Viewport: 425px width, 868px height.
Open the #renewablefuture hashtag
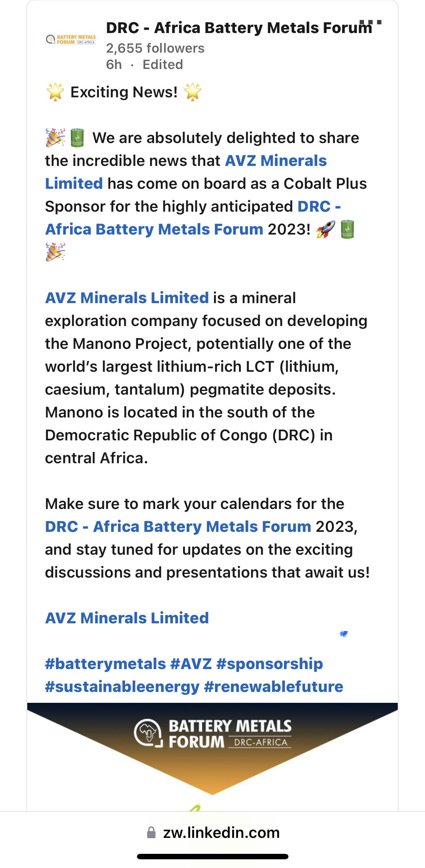274,687
